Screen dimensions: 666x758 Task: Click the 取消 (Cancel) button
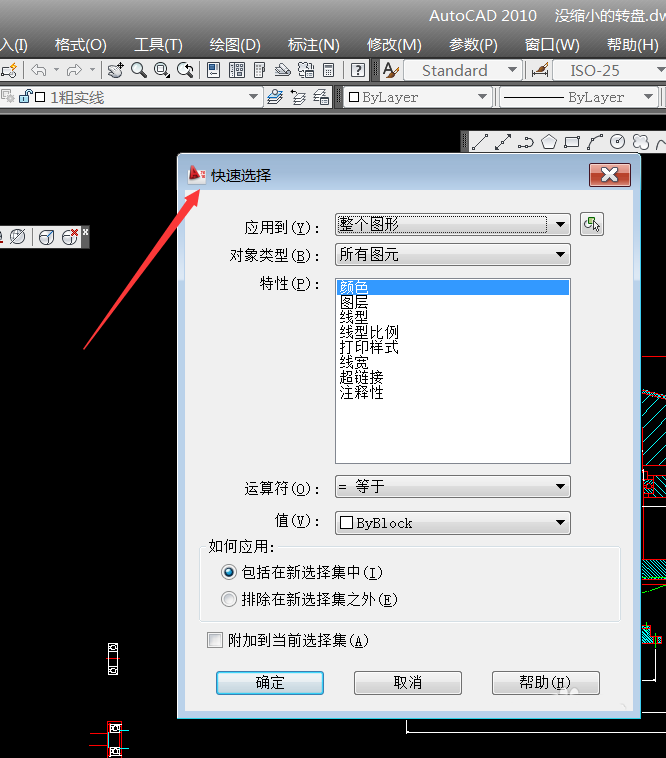(407, 683)
